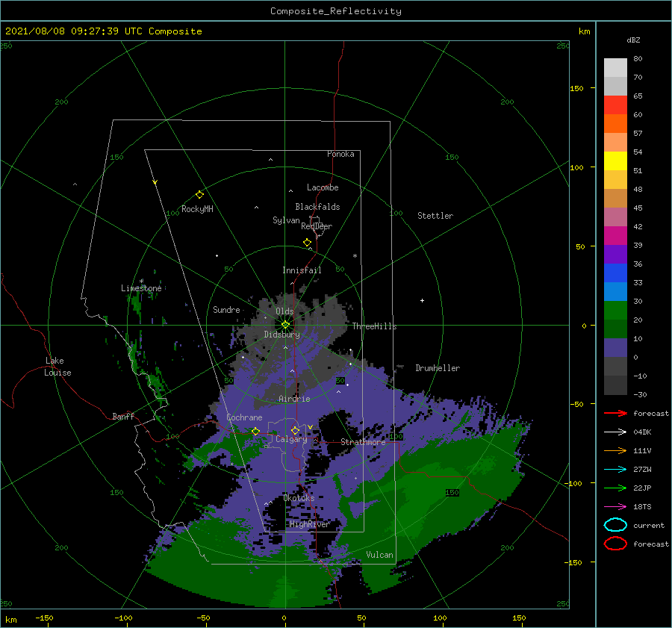Click the dBZ legend heading
The image size is (672, 628).
tap(633, 40)
